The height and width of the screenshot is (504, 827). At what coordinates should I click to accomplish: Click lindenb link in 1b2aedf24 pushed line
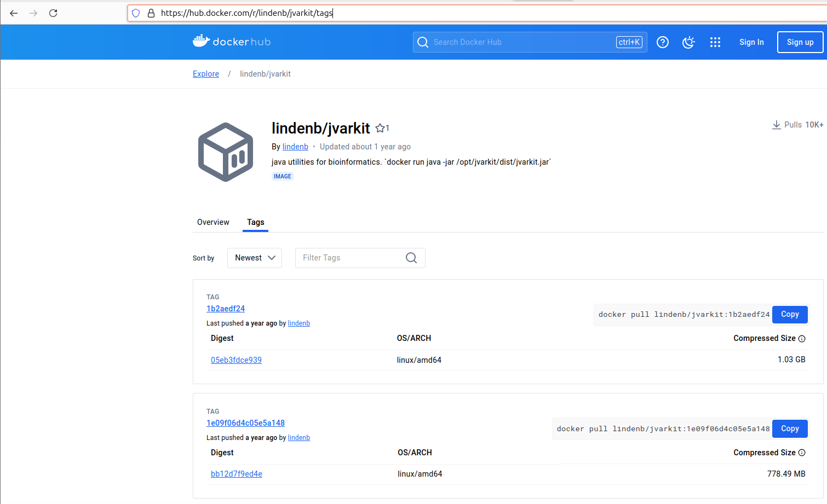coord(299,323)
